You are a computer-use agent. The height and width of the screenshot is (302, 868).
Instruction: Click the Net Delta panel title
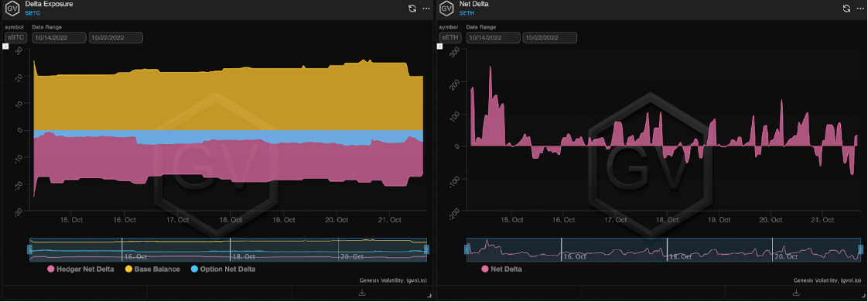point(473,4)
